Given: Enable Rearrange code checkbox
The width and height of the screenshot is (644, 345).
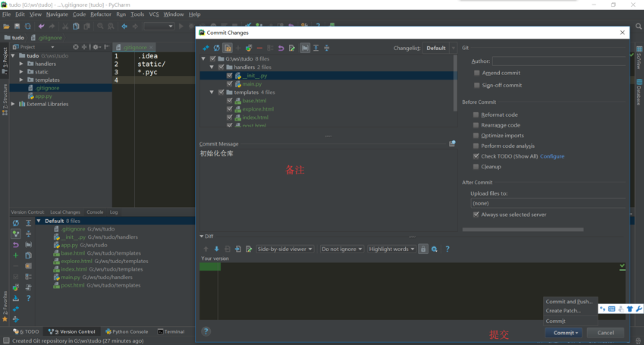Looking at the screenshot, I should (x=476, y=125).
